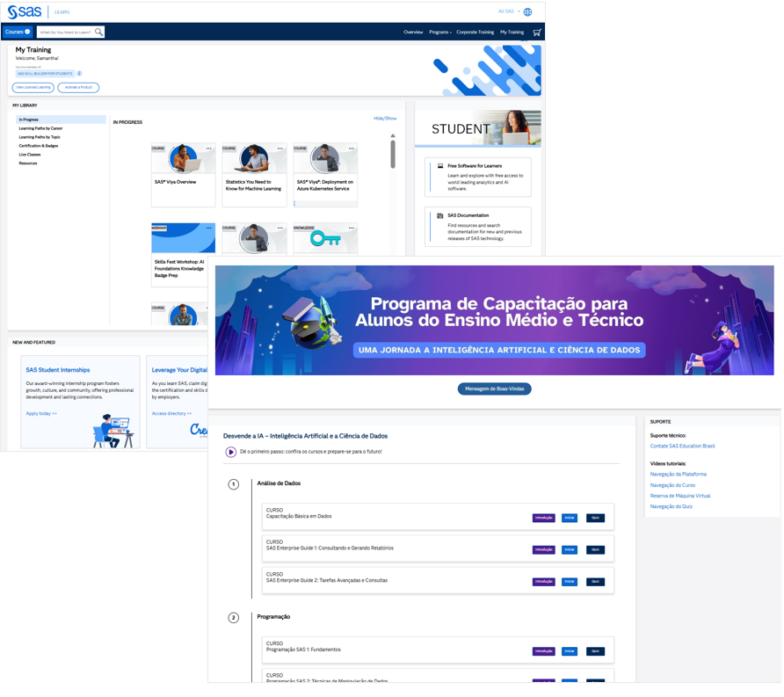Open three-dot menu on Azure Kubernetes Service card
Screen dimensions: 784x697
coord(352,149)
